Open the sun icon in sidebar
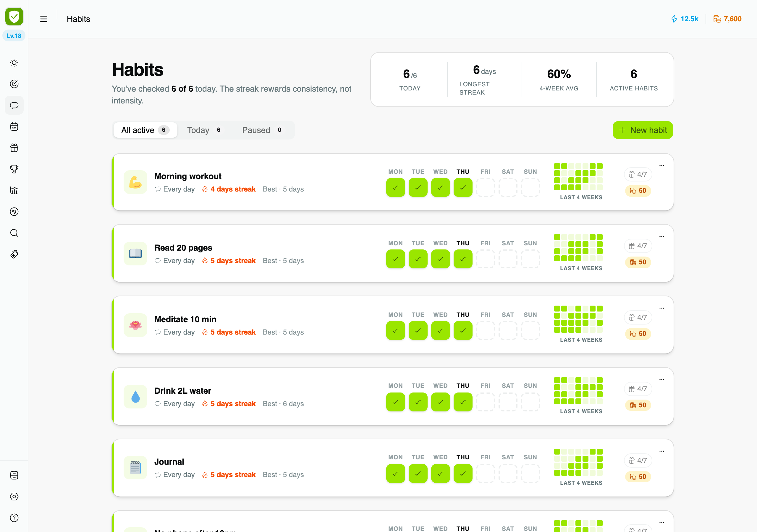This screenshot has width=757, height=532. click(14, 63)
